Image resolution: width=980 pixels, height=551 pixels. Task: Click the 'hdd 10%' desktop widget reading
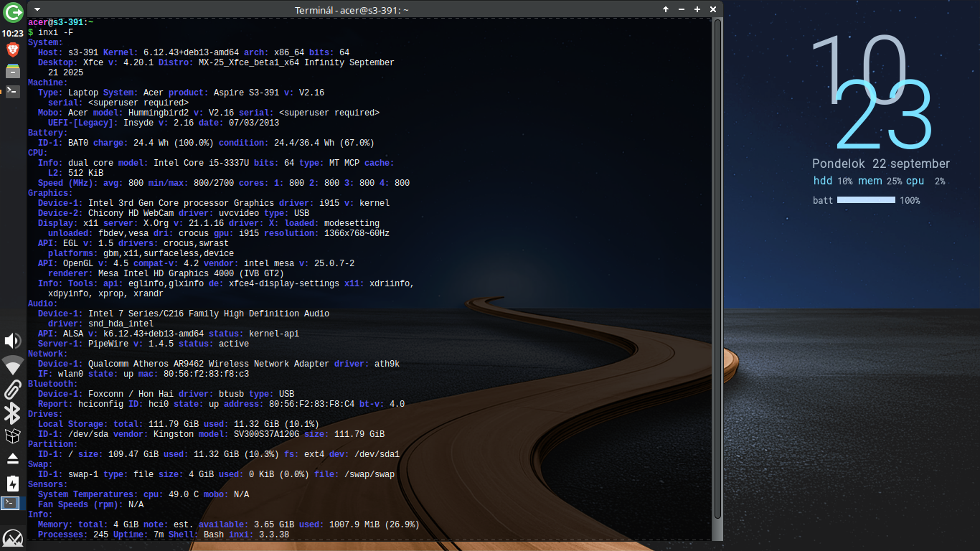[833, 181]
